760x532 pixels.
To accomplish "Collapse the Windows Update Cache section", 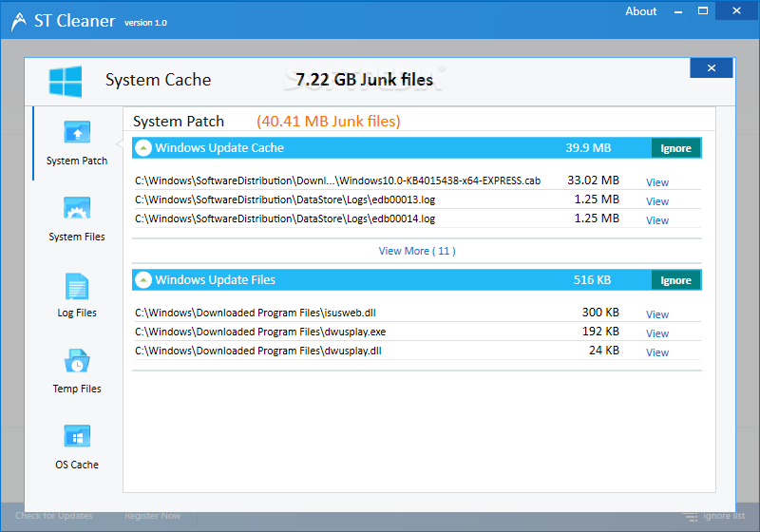I will pyautogui.click(x=143, y=148).
